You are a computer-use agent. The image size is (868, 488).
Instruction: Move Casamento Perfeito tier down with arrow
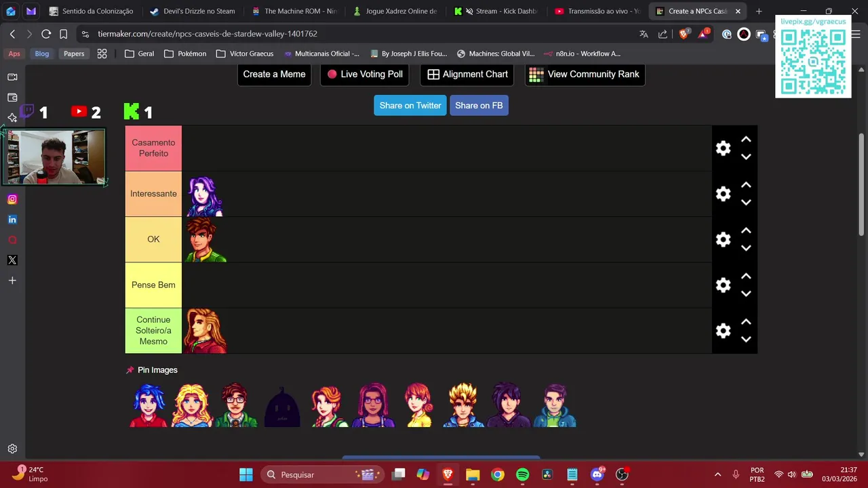click(x=746, y=157)
